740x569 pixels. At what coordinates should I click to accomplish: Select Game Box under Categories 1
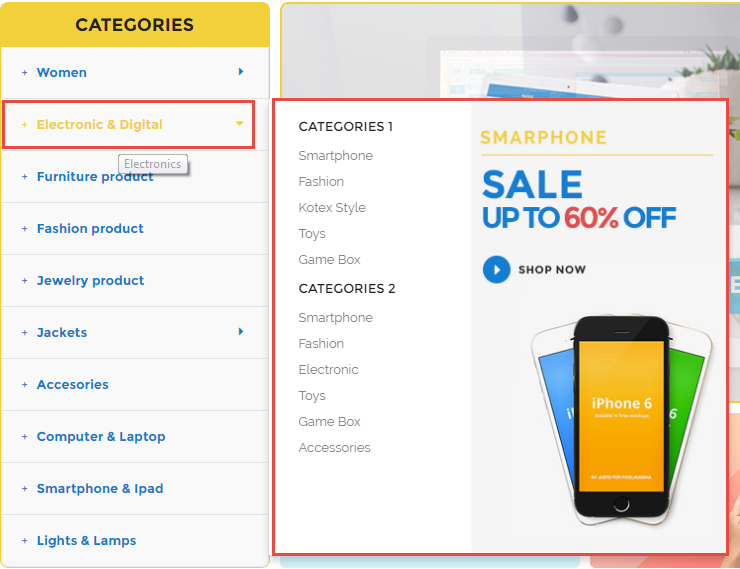pos(329,259)
